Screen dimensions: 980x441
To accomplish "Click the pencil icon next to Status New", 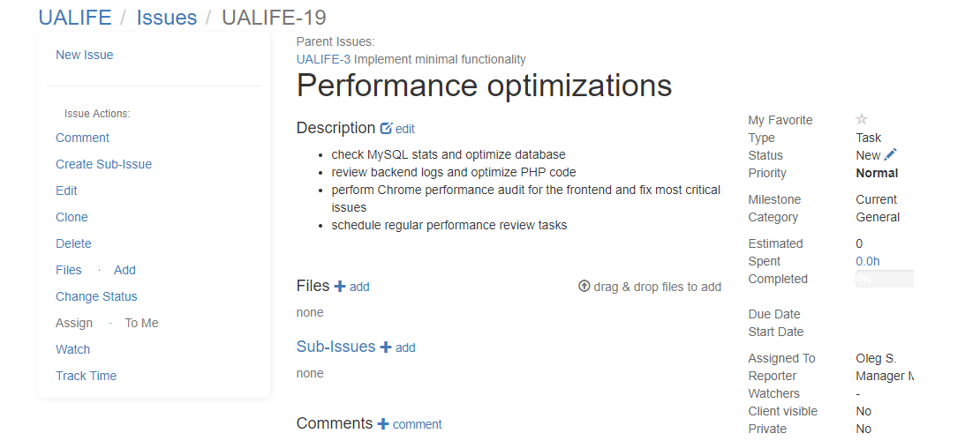I will point(891,154).
